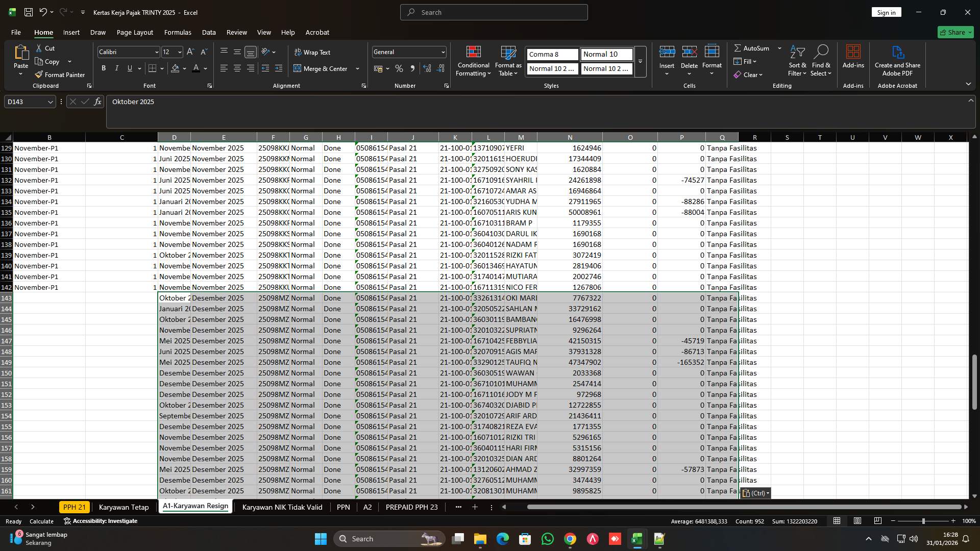Adjust the zoom slider in the status bar

click(924, 521)
